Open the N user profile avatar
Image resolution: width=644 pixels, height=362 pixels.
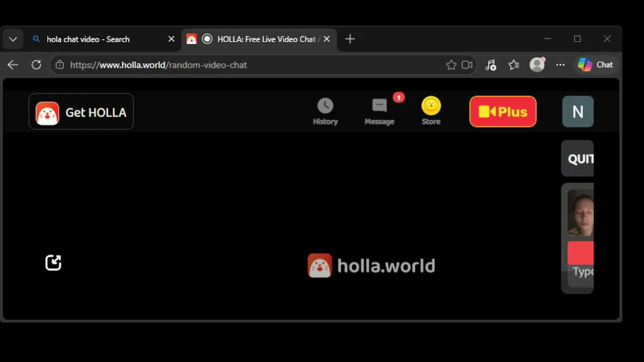(x=578, y=112)
